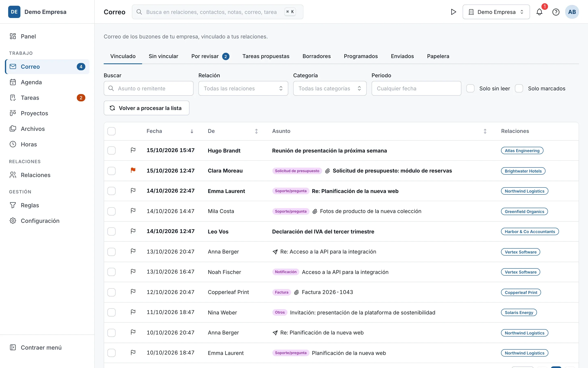This screenshot has height=368, width=588.
Task: Open Archivos in the sidebar
Action: tap(47, 129)
